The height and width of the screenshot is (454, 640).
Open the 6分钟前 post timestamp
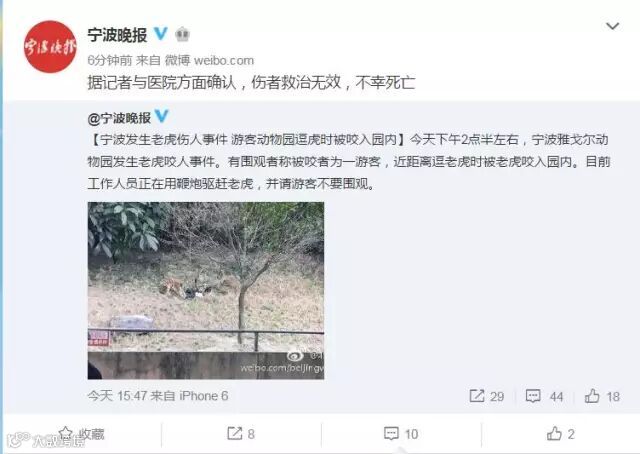(x=109, y=60)
